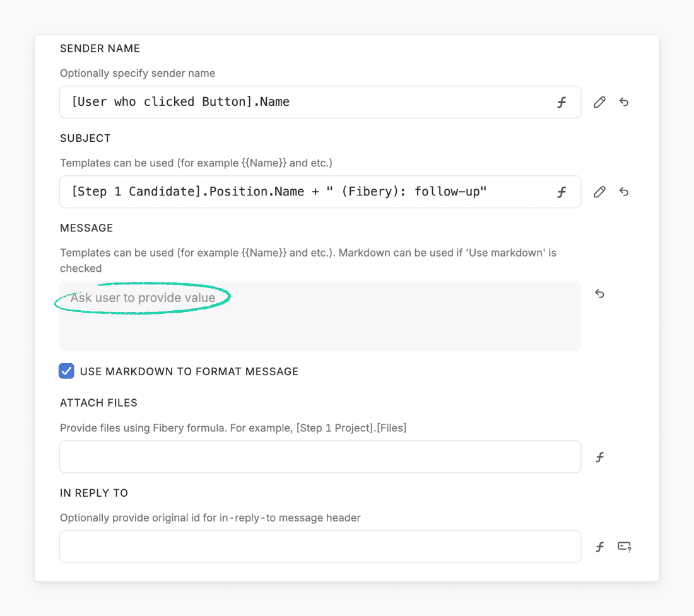Screen dimensions: 694x616
Task: Click the pencil edit icon beside Sender Name
Action: [x=599, y=102]
